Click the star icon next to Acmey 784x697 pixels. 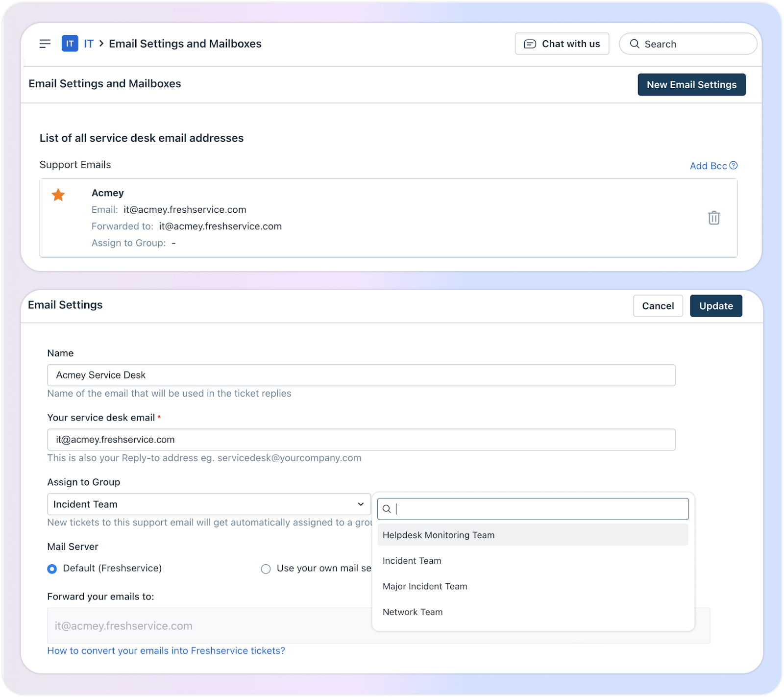pos(58,195)
